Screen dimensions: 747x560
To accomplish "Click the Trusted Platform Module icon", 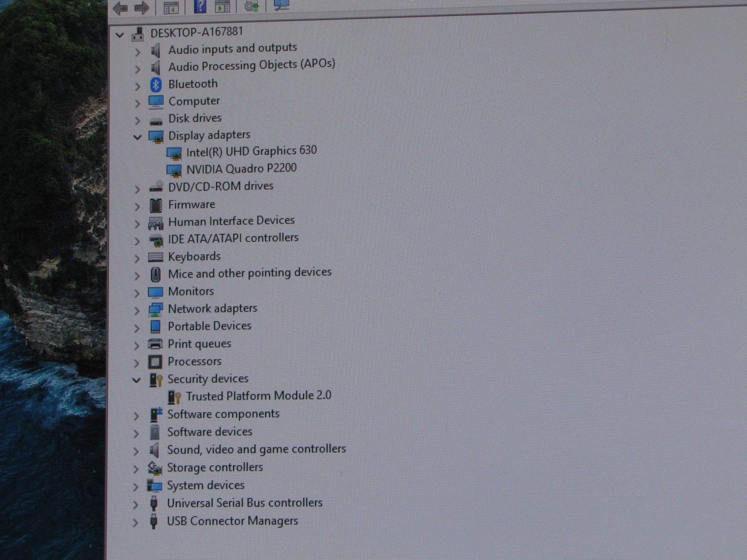I will [174, 397].
